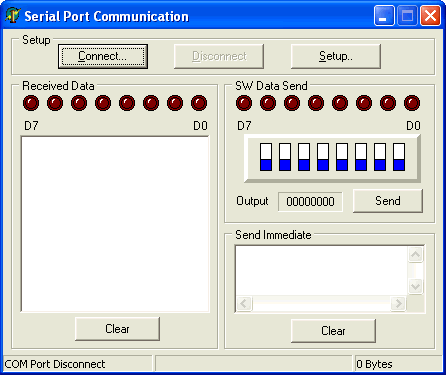Click the Received Data D7 LED
The width and height of the screenshot is (446, 375).
31,103
